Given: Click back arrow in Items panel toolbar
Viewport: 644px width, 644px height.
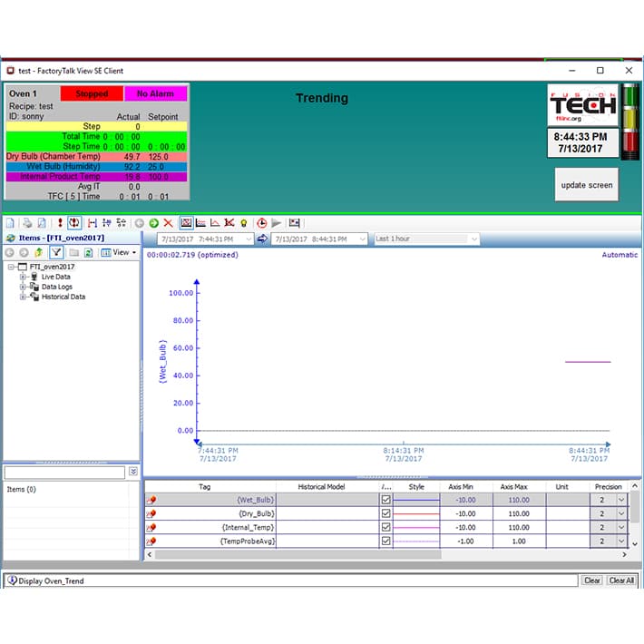Looking at the screenshot, I should 10,252.
